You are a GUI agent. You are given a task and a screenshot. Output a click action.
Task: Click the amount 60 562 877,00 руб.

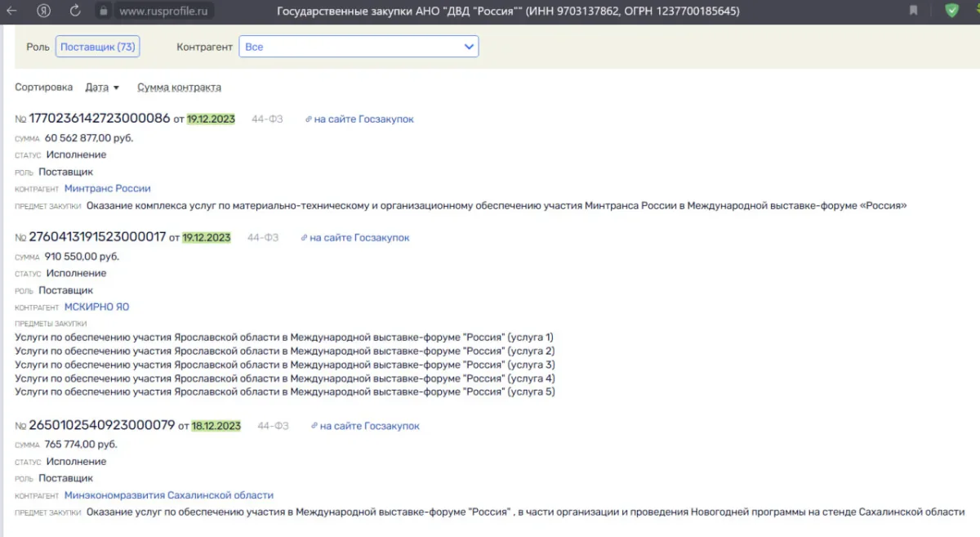(x=89, y=138)
